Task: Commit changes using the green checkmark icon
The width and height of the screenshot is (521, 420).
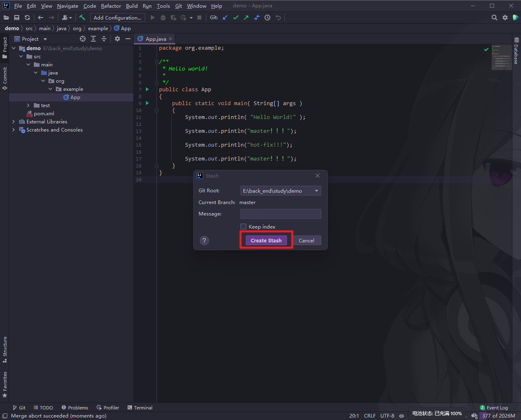Action: (236, 18)
